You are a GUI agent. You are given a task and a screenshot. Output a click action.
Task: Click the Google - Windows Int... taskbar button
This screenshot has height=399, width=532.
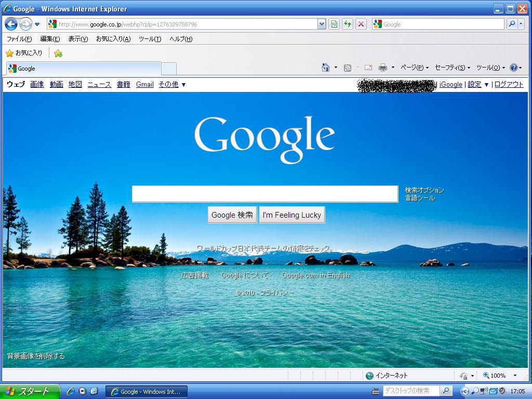(x=146, y=392)
